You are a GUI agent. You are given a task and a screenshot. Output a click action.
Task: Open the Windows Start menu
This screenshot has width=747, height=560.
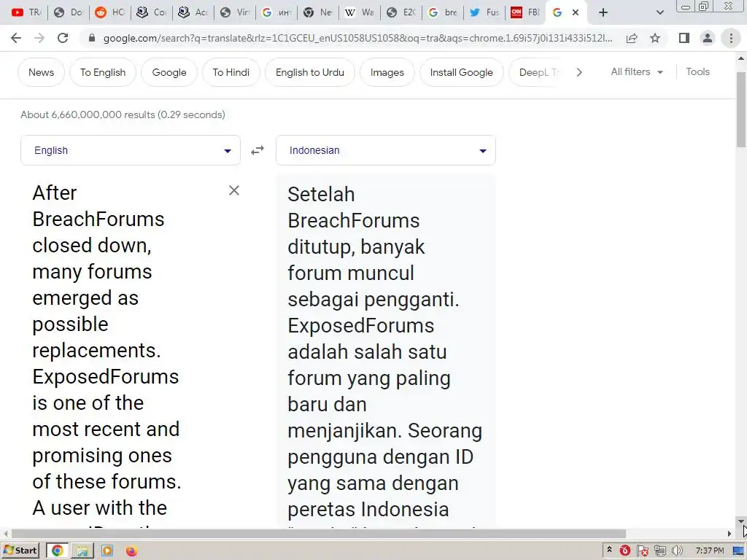click(20, 551)
